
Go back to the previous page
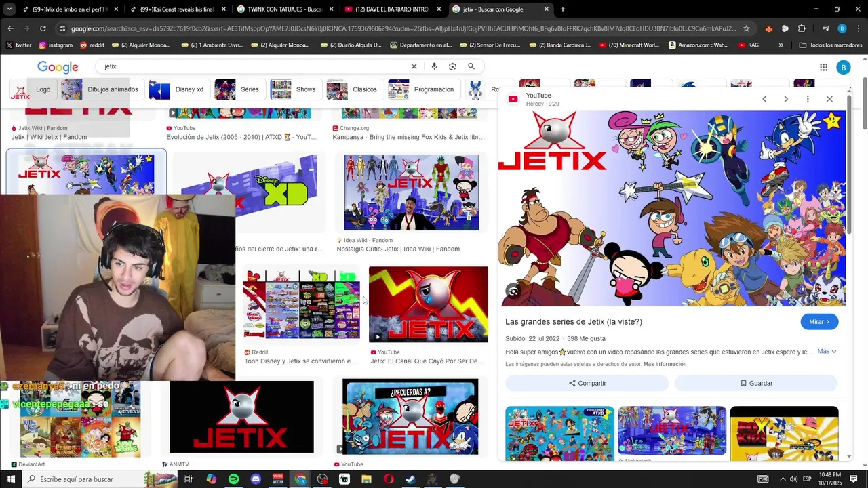click(10, 28)
